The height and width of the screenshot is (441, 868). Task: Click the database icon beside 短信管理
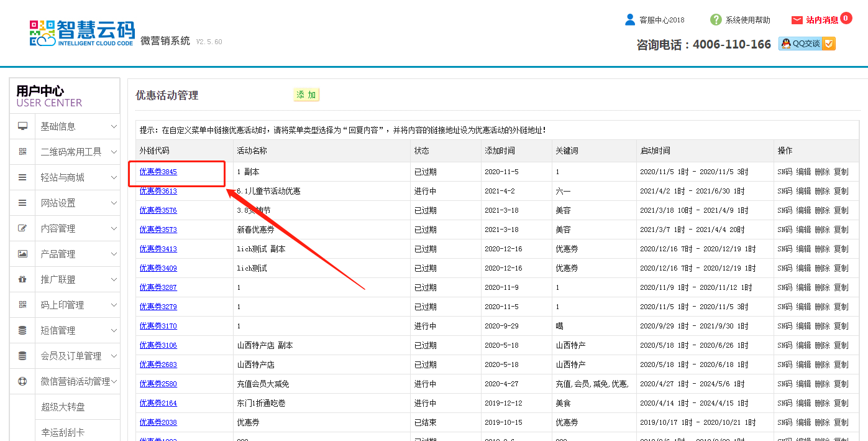(23, 330)
